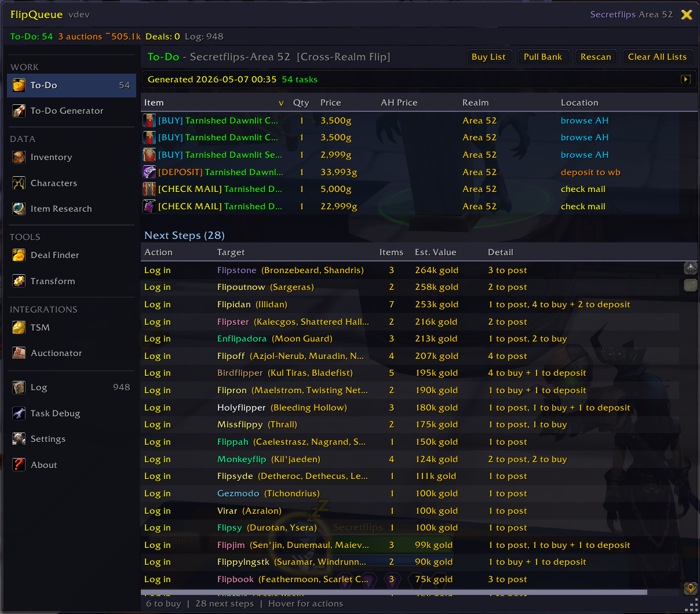Click the About question mark icon

19,465
